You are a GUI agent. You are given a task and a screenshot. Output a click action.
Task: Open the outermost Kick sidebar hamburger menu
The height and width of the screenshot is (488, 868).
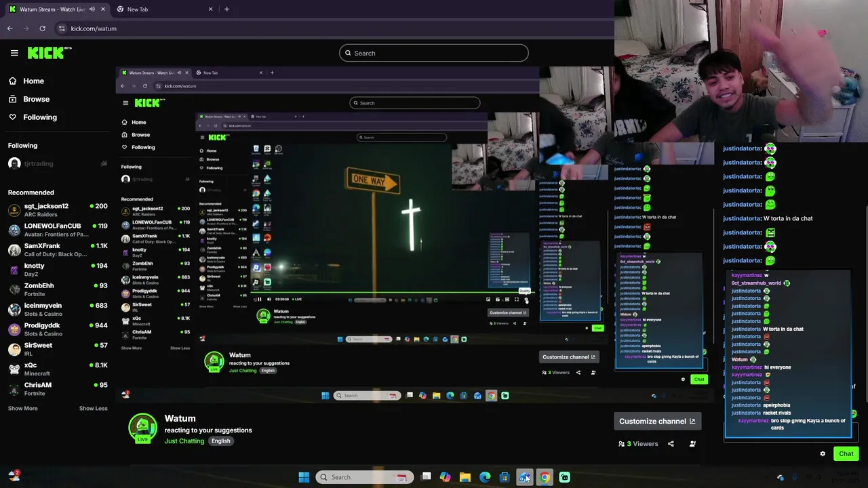coord(14,53)
